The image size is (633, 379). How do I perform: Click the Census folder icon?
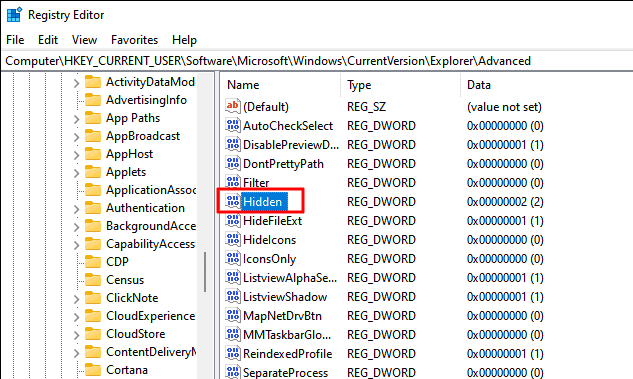93,280
